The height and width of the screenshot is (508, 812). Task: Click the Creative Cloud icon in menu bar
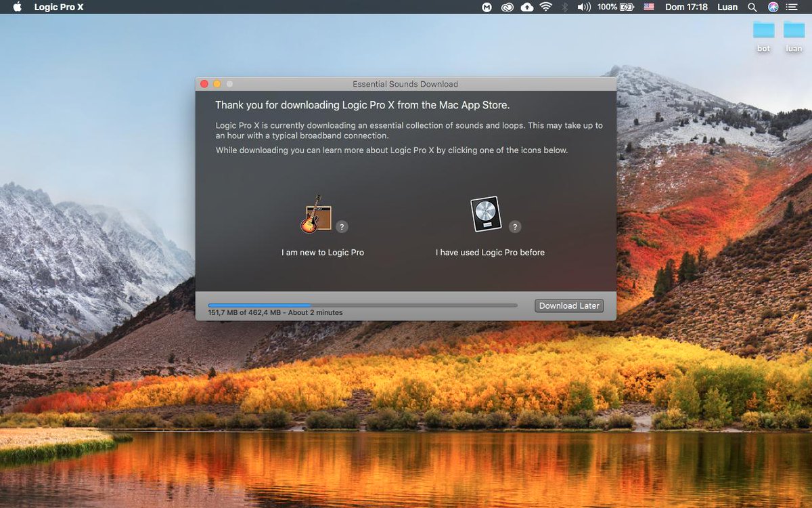tap(507, 7)
